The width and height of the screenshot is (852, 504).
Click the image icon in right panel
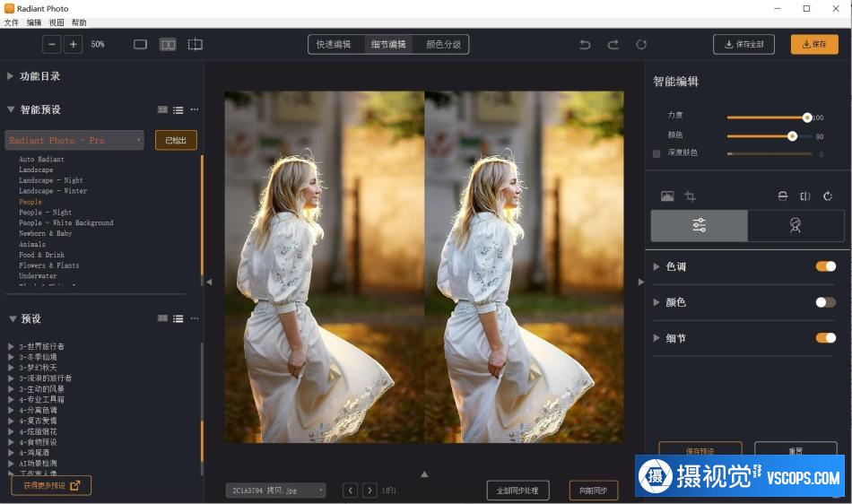point(667,196)
